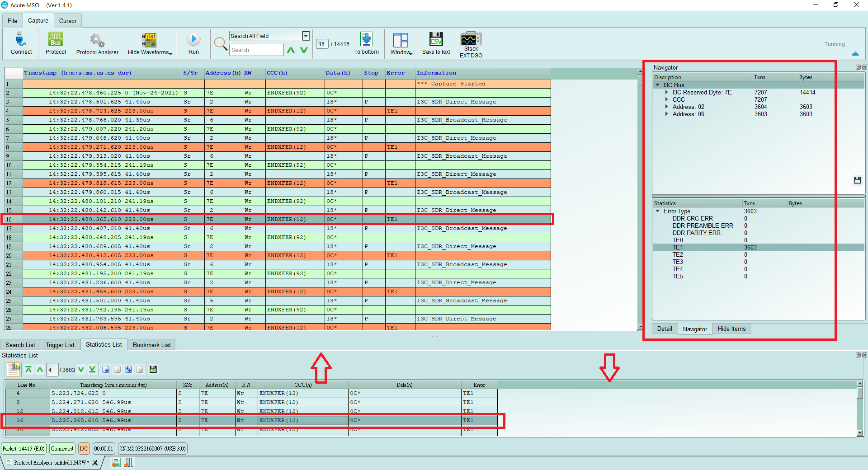868x470 pixels.
Task: Click the add-all bookmarks blue plus icon
Action: point(128,369)
